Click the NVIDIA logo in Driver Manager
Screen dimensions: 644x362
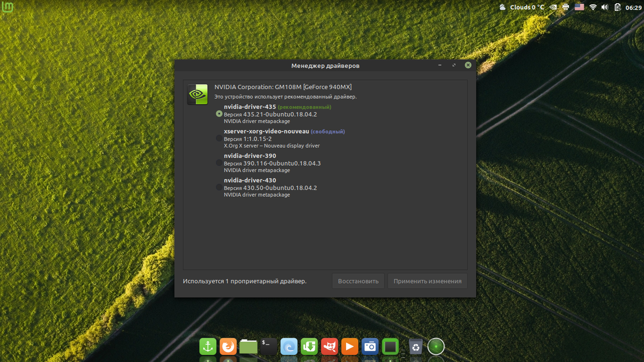pyautogui.click(x=197, y=94)
